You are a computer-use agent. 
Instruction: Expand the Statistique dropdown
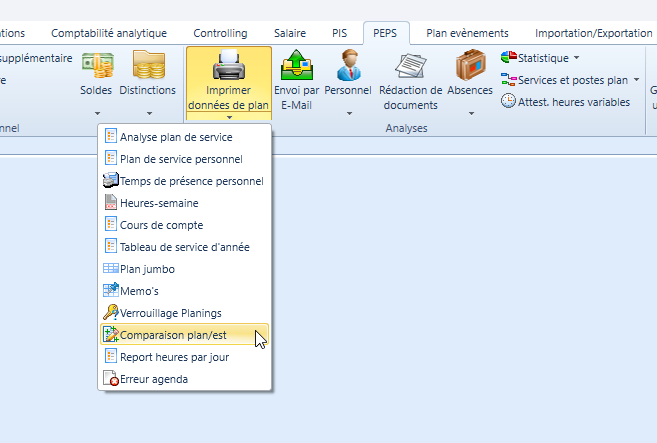click(x=576, y=58)
